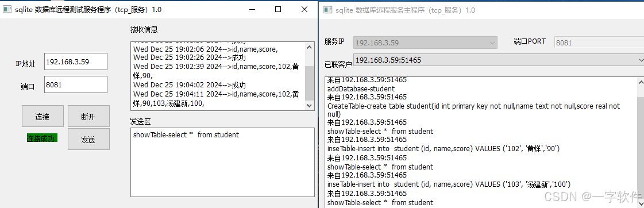This screenshot has height=208, width=644.
Task: Click the 服务IP label
Action: point(334,42)
